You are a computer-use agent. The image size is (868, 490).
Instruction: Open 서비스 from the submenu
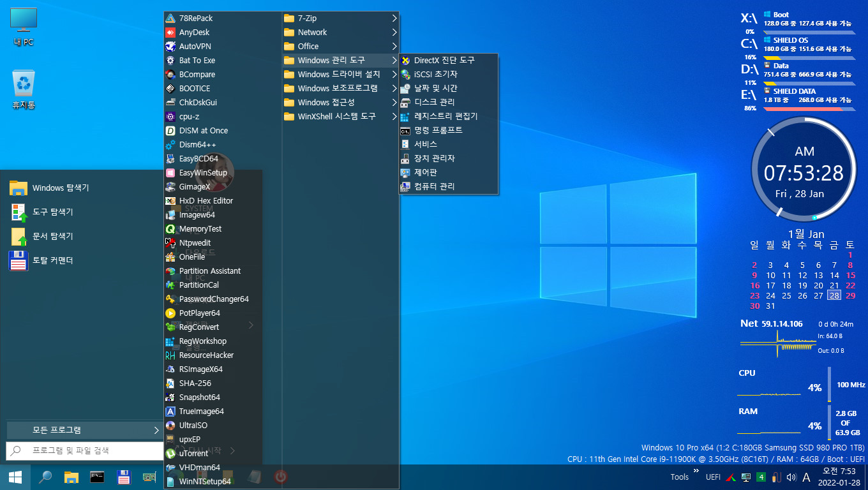pos(448,144)
